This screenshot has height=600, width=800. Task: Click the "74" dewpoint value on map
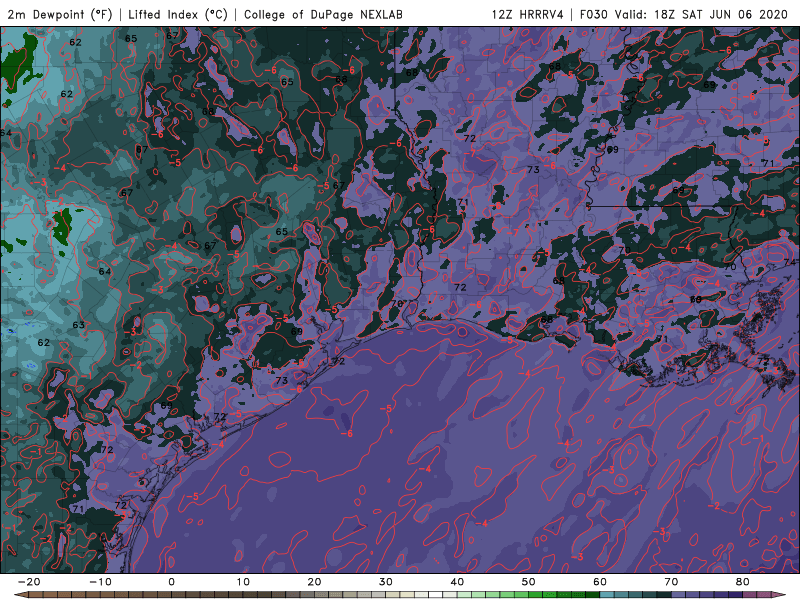(x=789, y=262)
